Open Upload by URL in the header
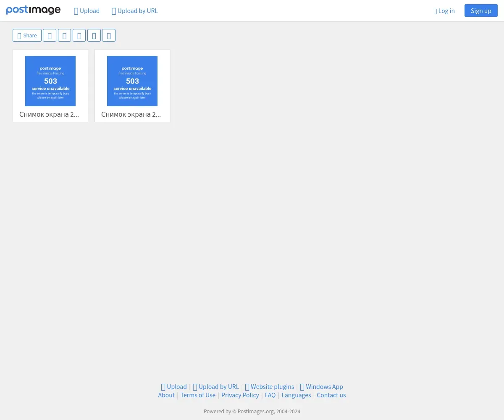504x420 pixels. (135, 11)
